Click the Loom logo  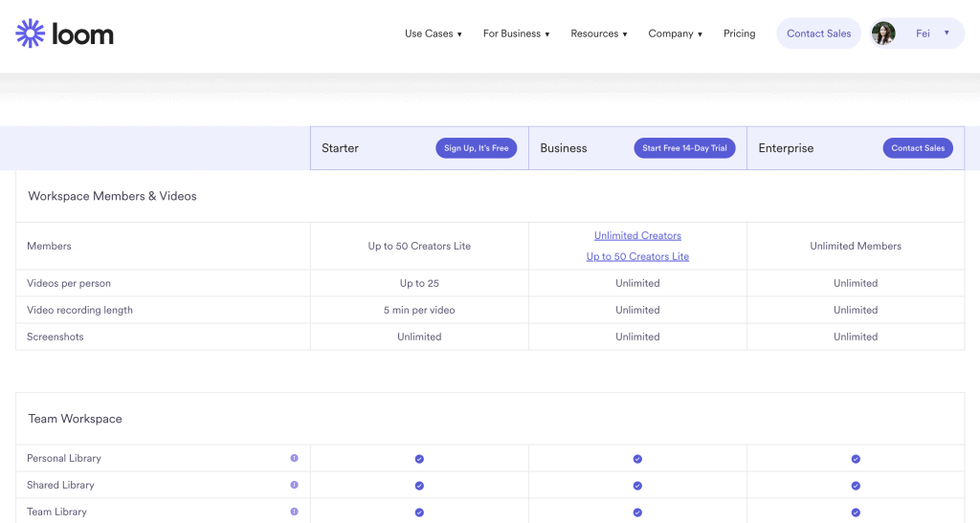pos(65,34)
